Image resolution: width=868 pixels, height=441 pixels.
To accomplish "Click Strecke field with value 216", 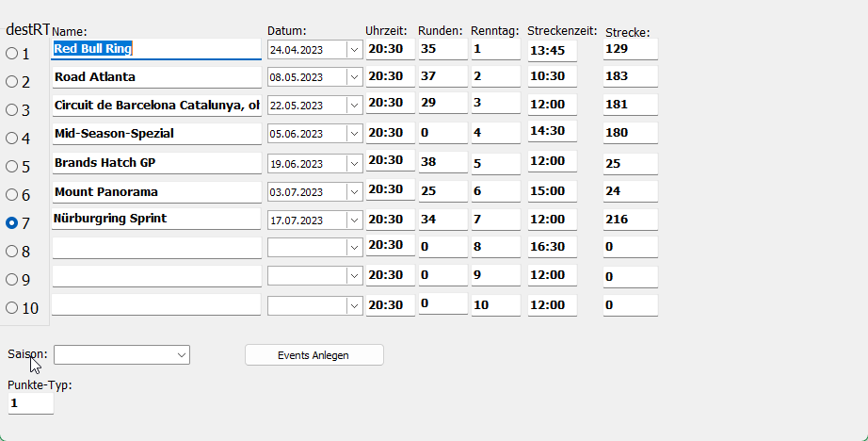I will tap(630, 219).
